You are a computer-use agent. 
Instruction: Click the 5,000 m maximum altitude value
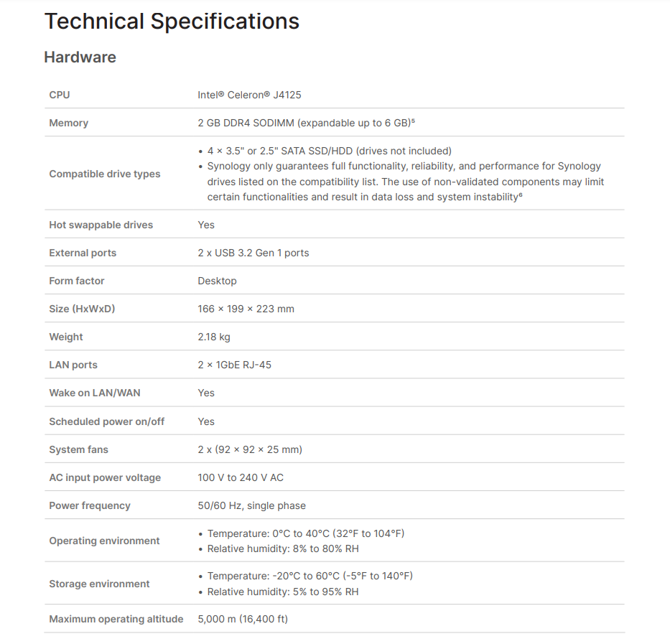(243, 619)
